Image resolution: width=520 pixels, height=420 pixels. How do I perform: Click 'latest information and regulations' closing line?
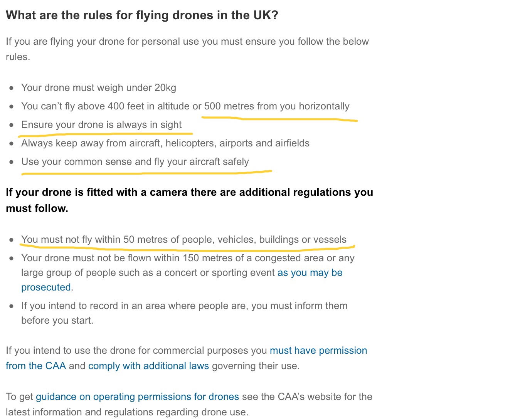127,412
